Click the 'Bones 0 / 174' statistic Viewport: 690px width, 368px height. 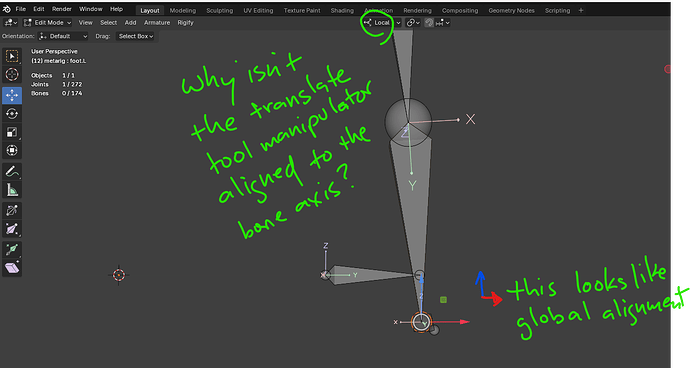tap(56, 93)
